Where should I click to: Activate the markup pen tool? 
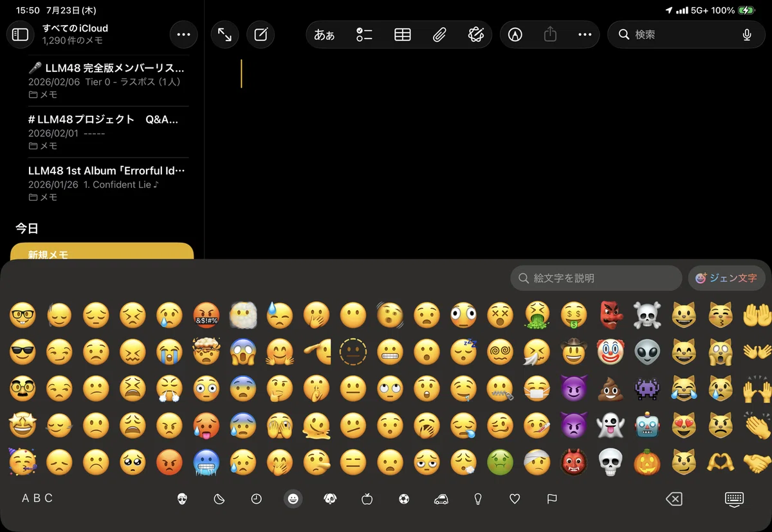[x=515, y=35]
